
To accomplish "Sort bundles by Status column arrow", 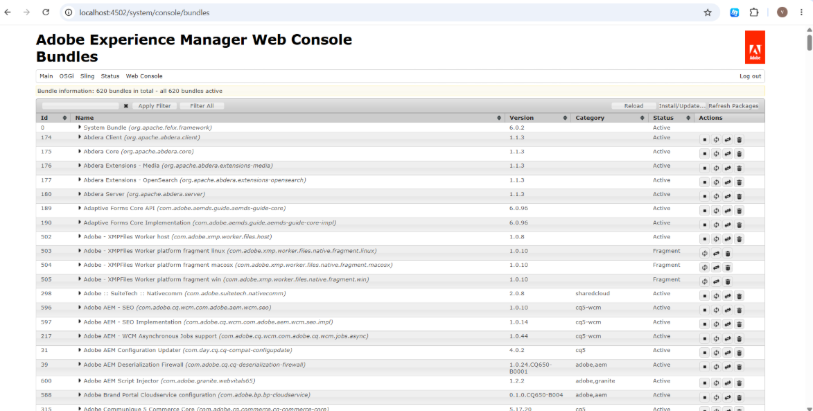I will (689, 118).
